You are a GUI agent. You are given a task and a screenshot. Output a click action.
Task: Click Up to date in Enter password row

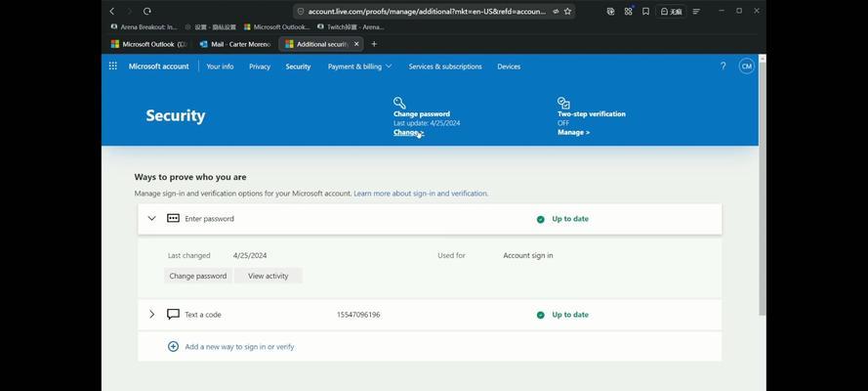(570, 219)
